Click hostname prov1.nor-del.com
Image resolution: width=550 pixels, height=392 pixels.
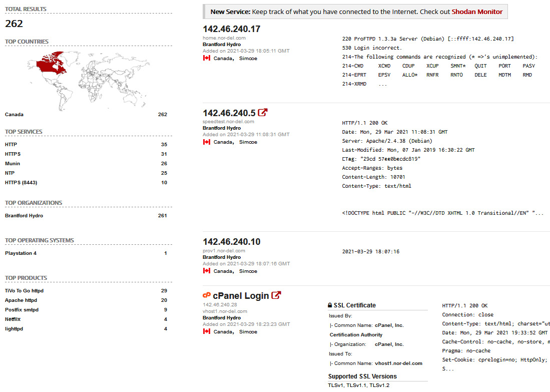(x=224, y=251)
